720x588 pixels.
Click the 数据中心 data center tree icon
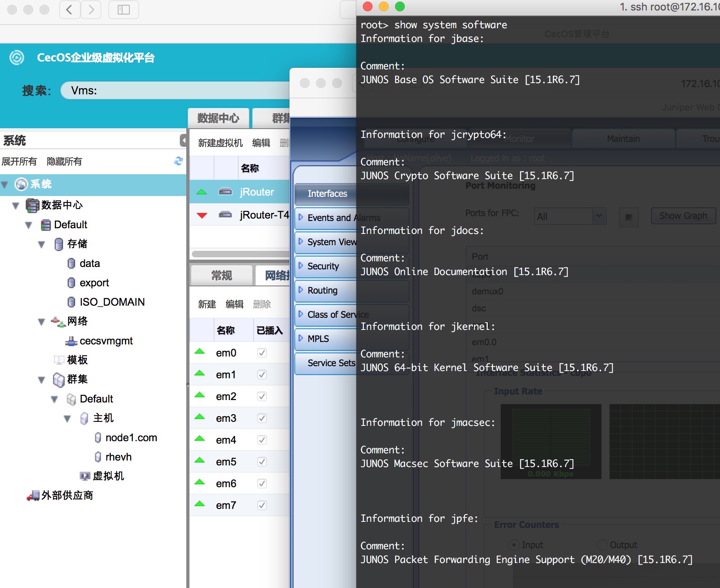click(x=32, y=205)
